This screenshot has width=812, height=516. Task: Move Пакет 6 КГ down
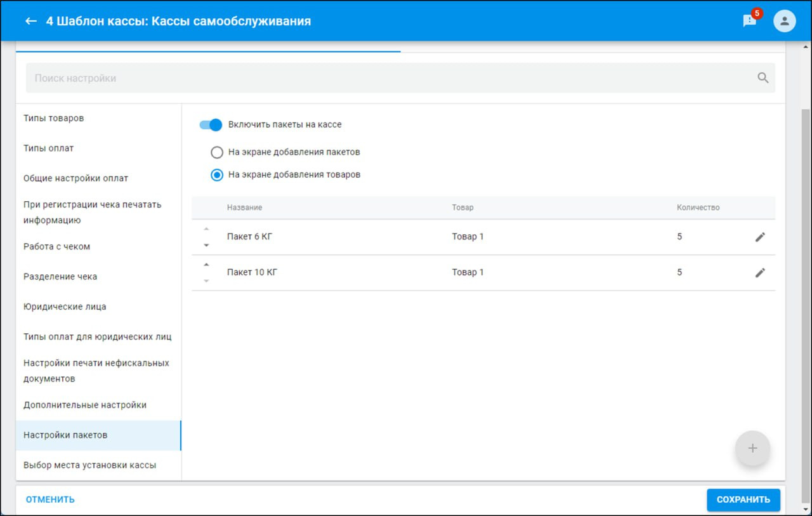206,245
